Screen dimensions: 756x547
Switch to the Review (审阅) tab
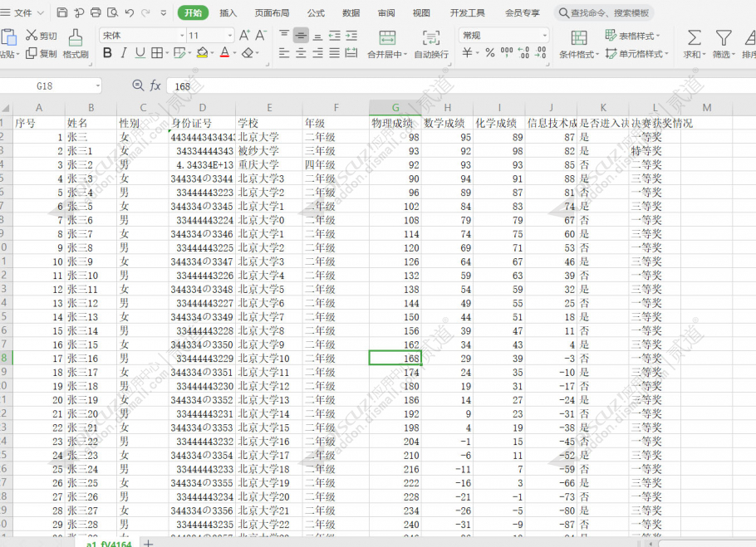tap(386, 13)
